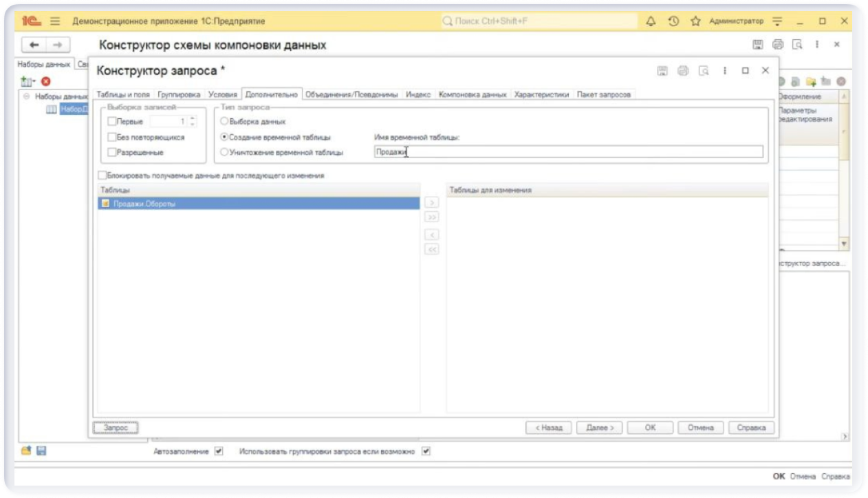868x498 pixels.
Task: Open the history clock icon
Action: [673, 21]
